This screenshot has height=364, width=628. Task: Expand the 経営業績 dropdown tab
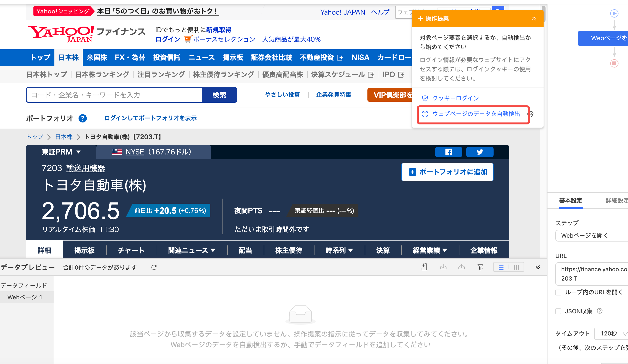pos(430,250)
